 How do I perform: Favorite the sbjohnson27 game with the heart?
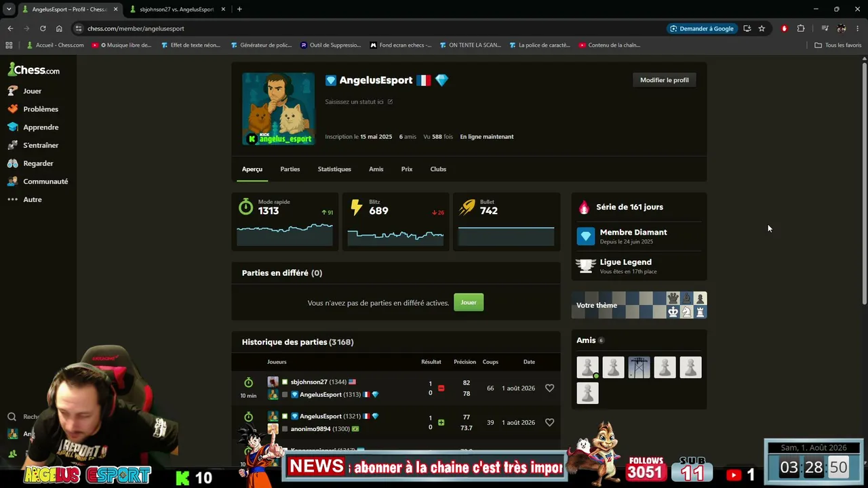(549, 388)
